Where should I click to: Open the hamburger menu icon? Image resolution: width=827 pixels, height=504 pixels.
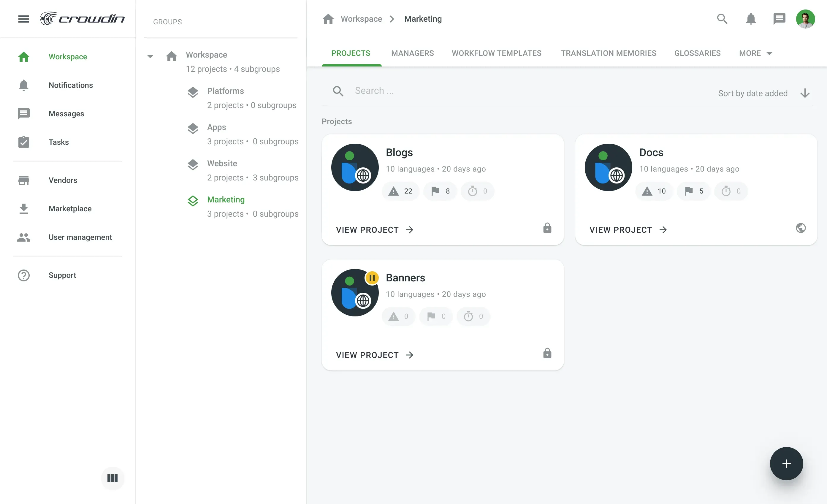[x=23, y=19]
